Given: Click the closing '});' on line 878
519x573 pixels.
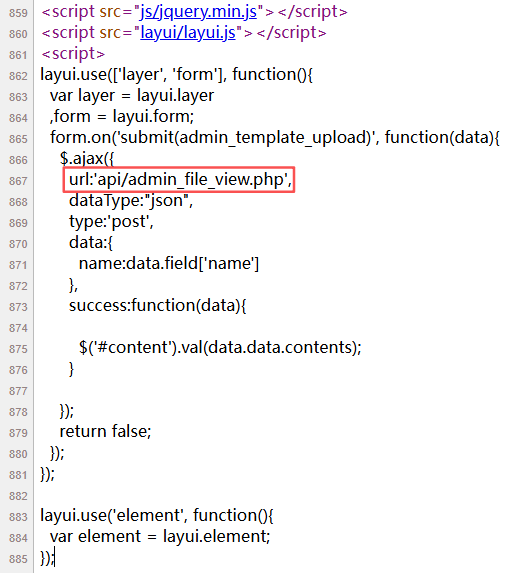Looking at the screenshot, I should coord(67,411).
